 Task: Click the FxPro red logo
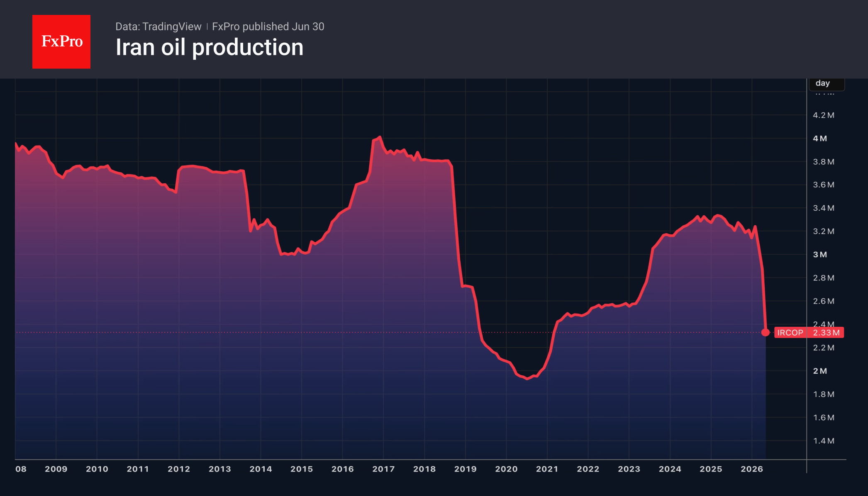click(x=61, y=42)
